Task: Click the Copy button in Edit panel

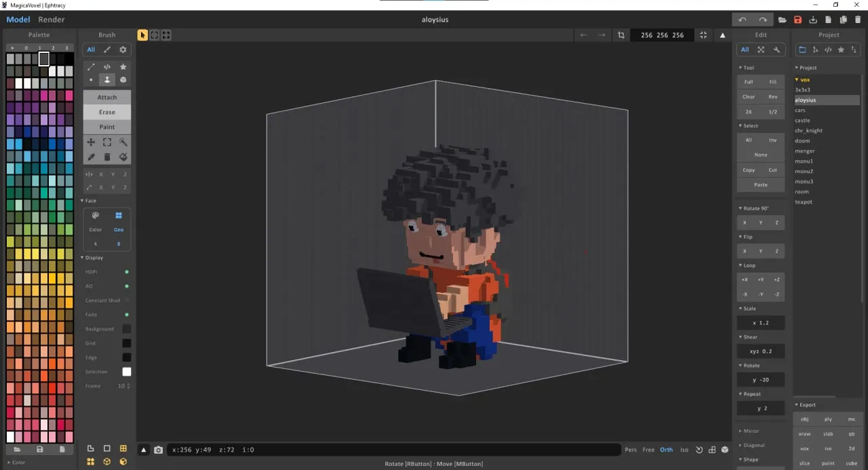Action: (x=749, y=170)
